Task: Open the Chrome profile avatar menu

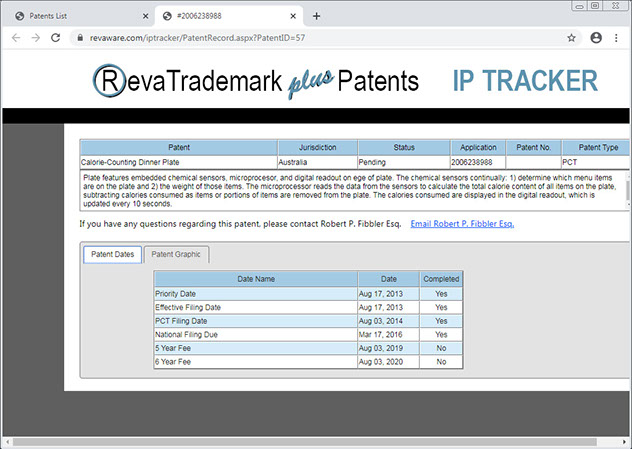Action: pos(597,37)
